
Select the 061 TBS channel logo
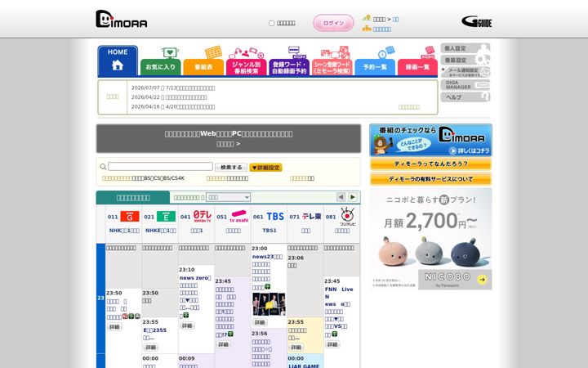275,216
